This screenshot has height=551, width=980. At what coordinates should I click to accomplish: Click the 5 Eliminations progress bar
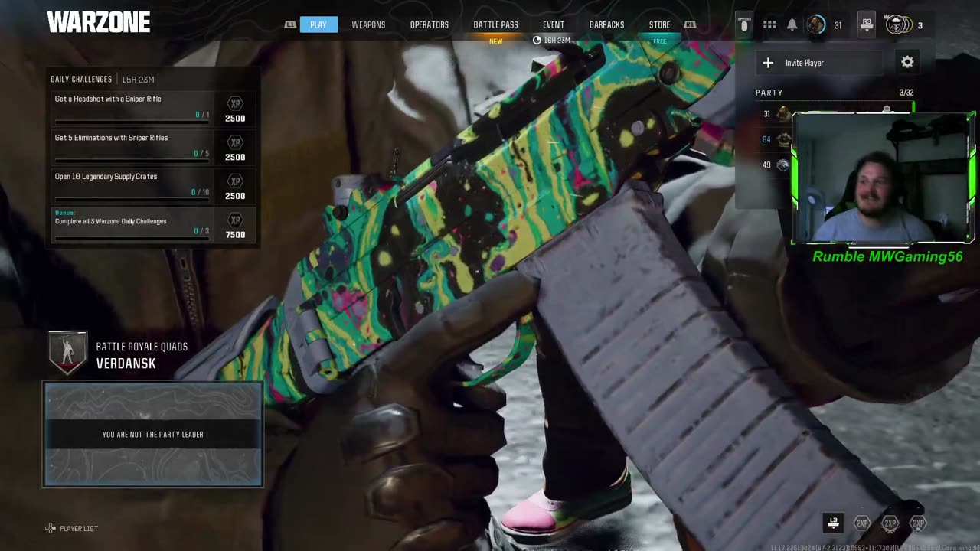click(x=132, y=160)
